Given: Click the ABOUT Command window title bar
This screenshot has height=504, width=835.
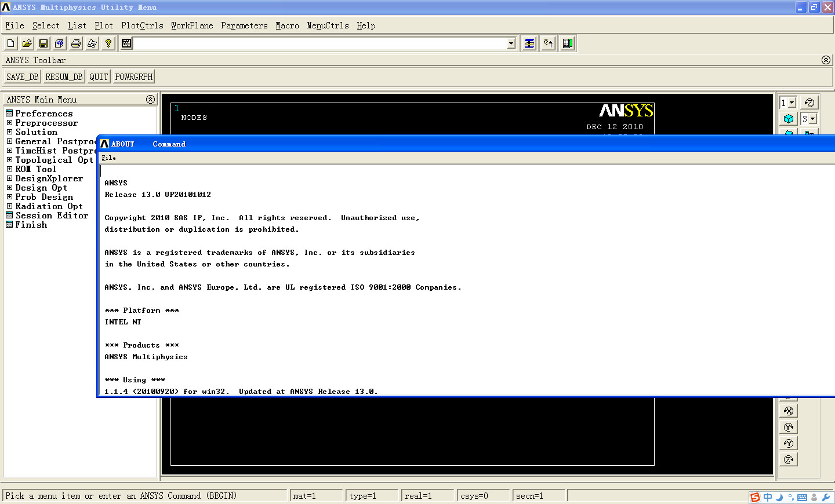Looking at the screenshot, I should click(466, 144).
